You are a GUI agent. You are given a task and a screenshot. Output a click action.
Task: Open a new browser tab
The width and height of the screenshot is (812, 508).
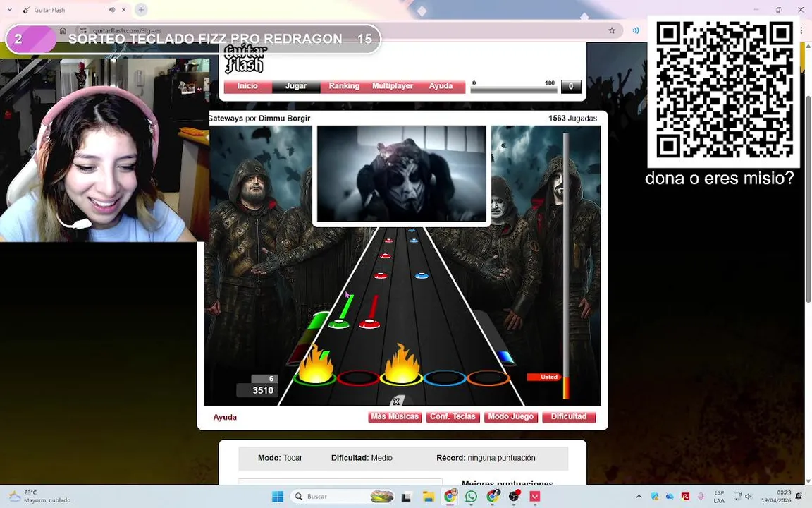(141, 10)
